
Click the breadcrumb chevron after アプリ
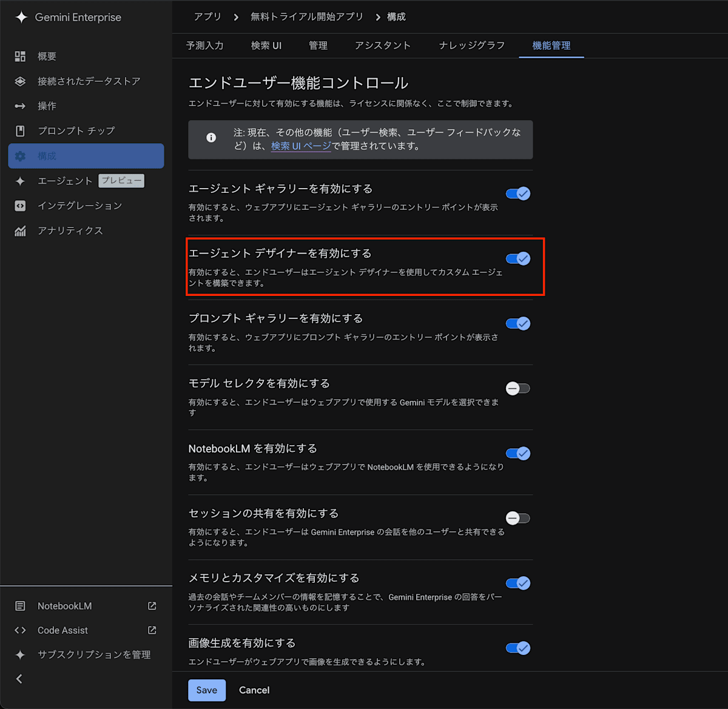236,17
